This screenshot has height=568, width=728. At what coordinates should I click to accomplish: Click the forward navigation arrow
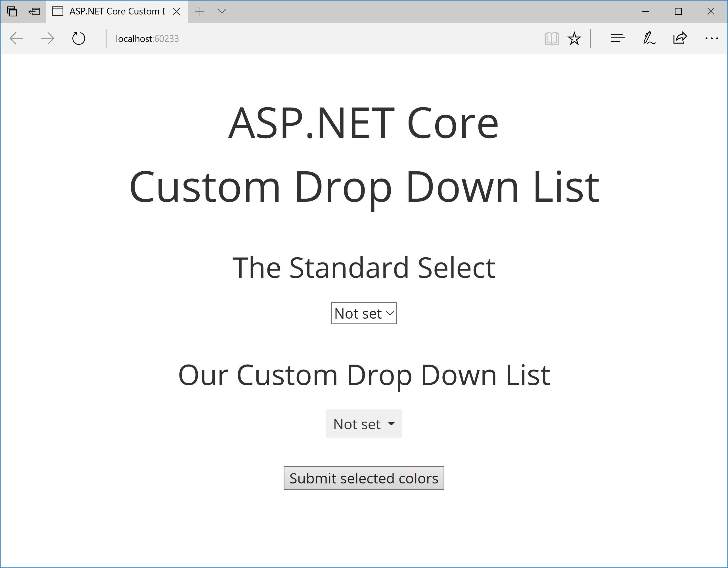pos(47,39)
